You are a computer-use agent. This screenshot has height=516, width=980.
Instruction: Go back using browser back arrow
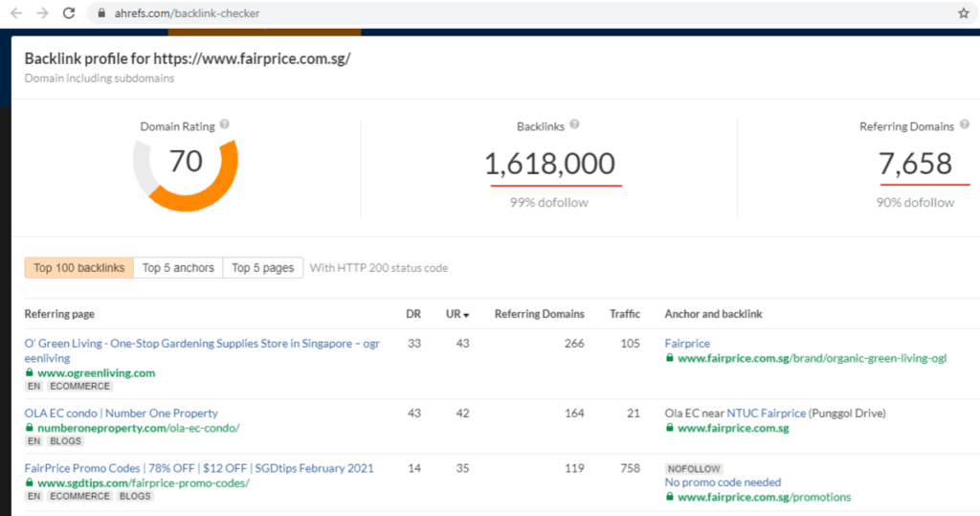16,13
